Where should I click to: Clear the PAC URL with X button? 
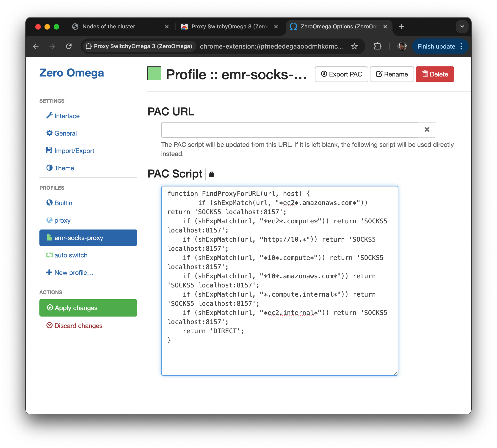coord(427,130)
